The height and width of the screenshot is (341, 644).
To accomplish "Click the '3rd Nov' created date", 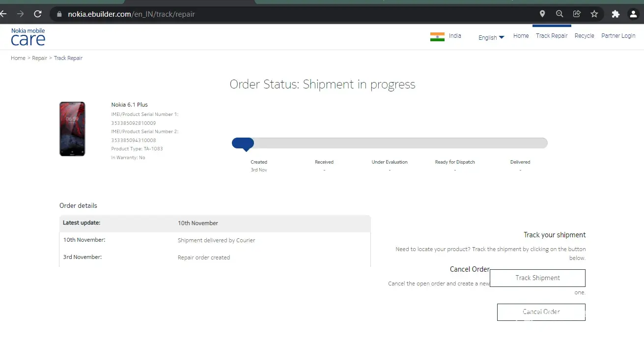I will point(259,170).
